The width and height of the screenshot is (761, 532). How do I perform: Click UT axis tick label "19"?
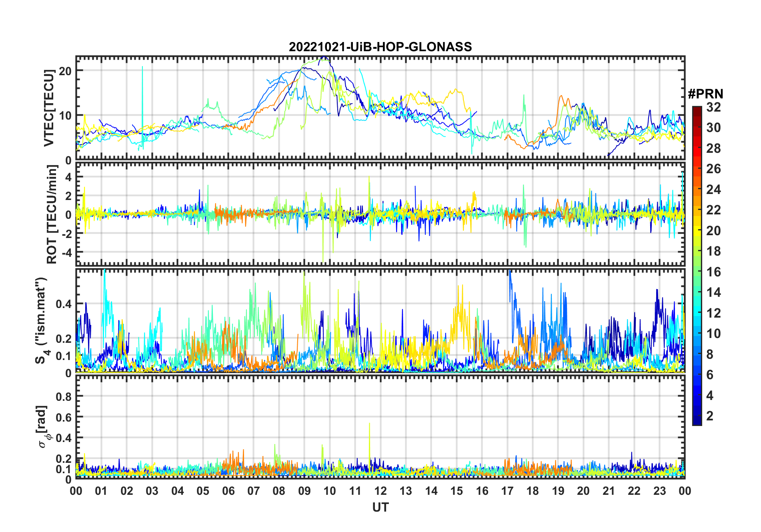pos(558,491)
